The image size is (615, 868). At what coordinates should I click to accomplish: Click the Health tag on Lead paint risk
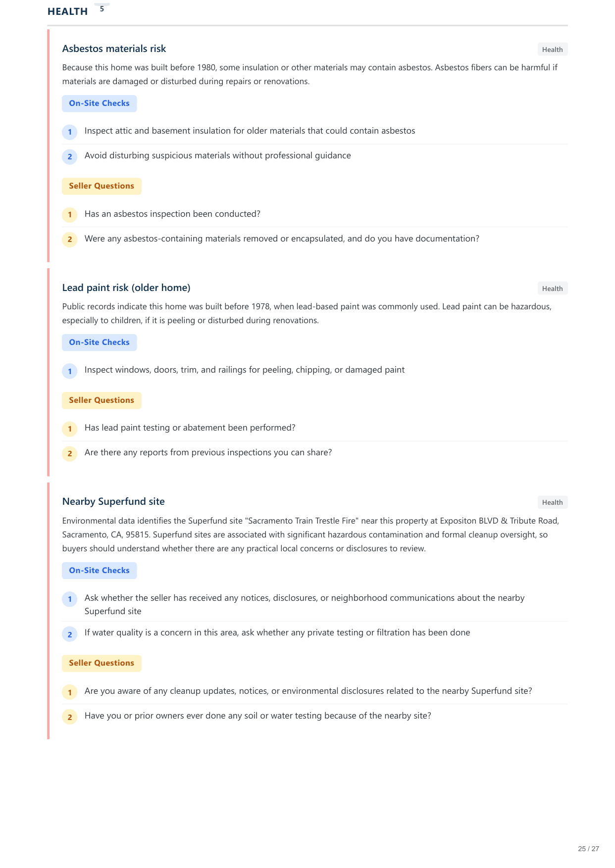point(552,289)
